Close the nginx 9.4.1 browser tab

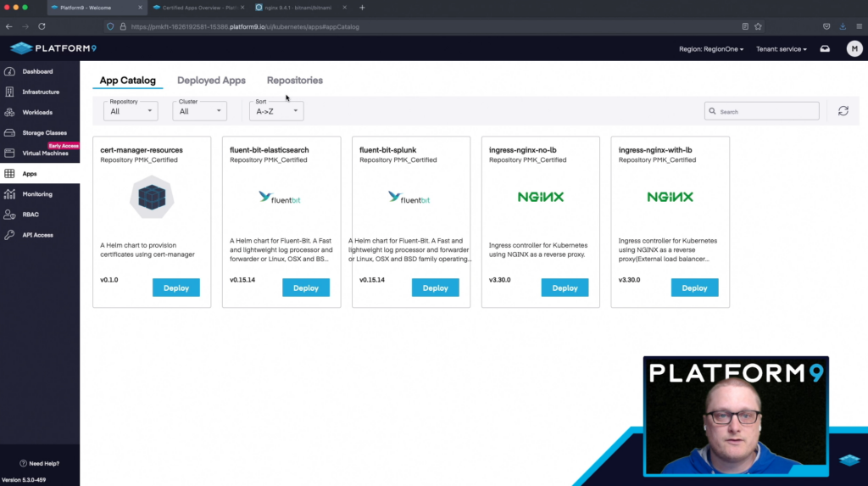[x=344, y=8]
